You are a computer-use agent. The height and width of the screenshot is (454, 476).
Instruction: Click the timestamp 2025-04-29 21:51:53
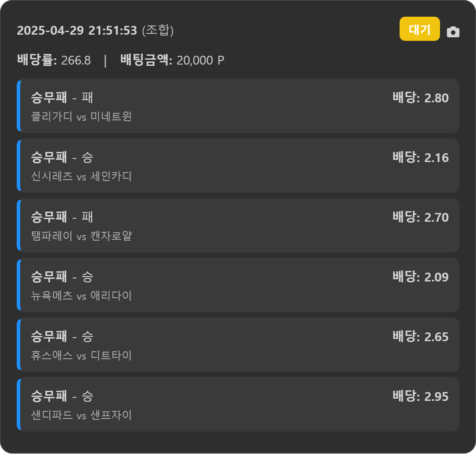77,30
